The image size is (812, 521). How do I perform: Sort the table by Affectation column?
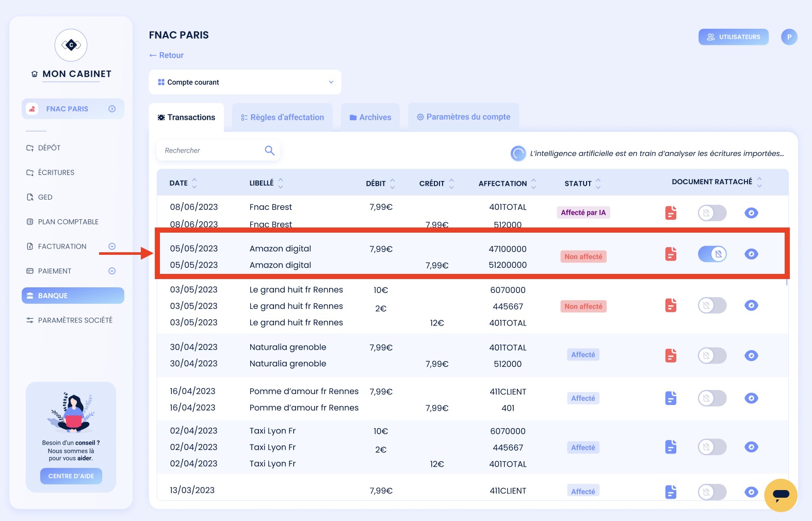point(533,183)
